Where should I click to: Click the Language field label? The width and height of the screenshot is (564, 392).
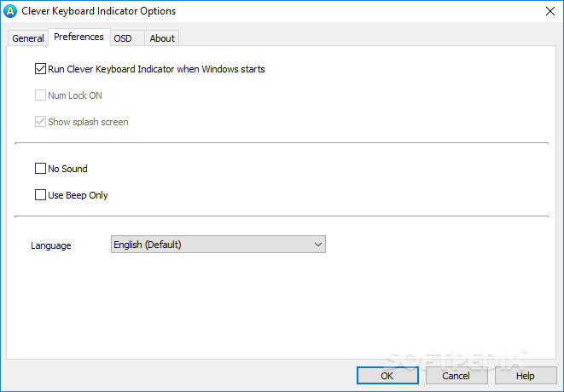click(51, 245)
